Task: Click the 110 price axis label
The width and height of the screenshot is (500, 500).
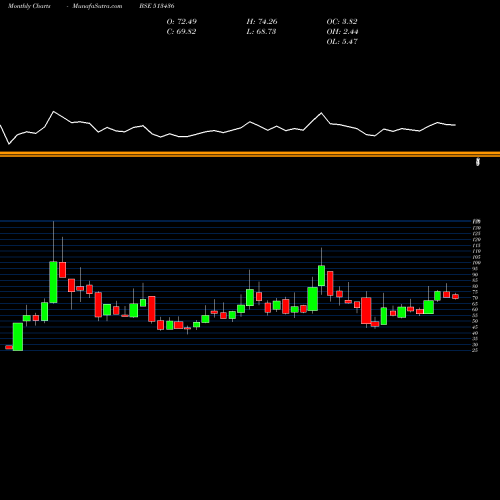Action: pyautogui.click(x=477, y=251)
